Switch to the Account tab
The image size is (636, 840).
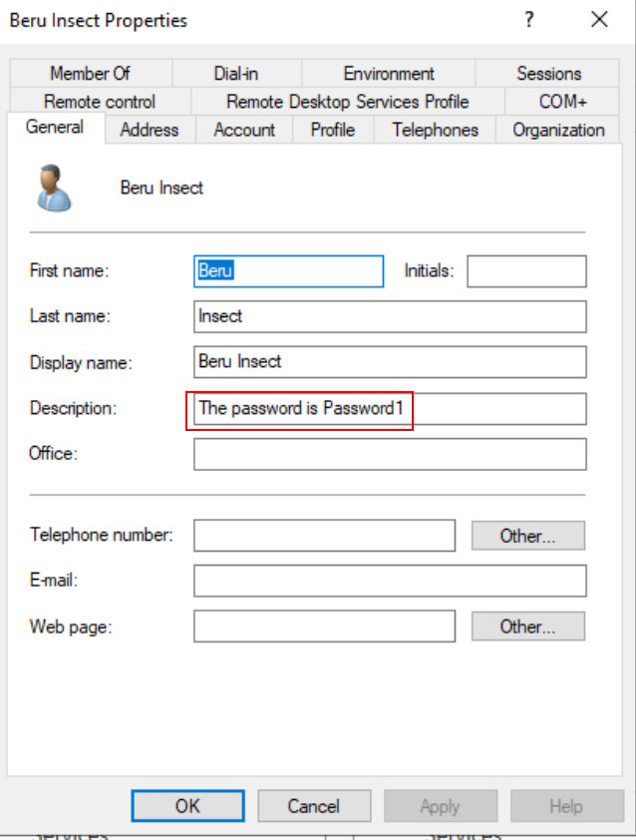coord(244,130)
